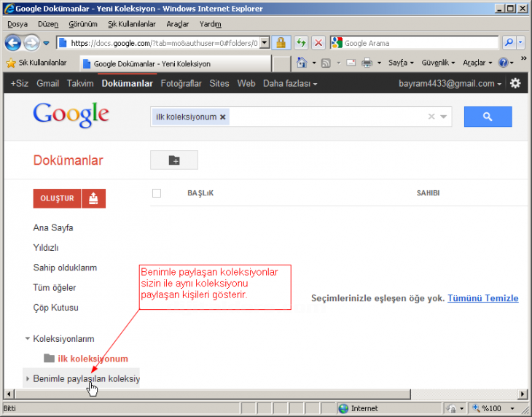532x417 pixels.
Task: Open the search options dropdown arrow
Action: pyautogui.click(x=443, y=117)
